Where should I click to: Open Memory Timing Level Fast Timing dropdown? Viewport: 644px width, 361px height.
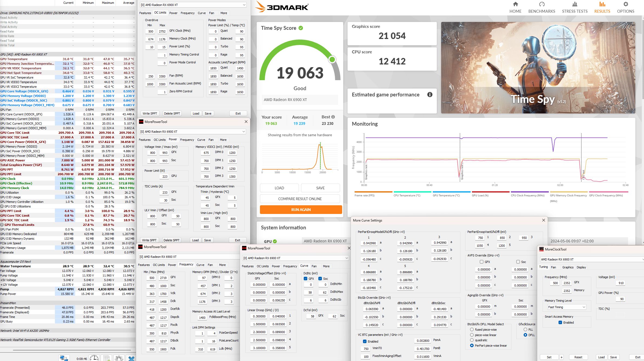click(x=566, y=307)
